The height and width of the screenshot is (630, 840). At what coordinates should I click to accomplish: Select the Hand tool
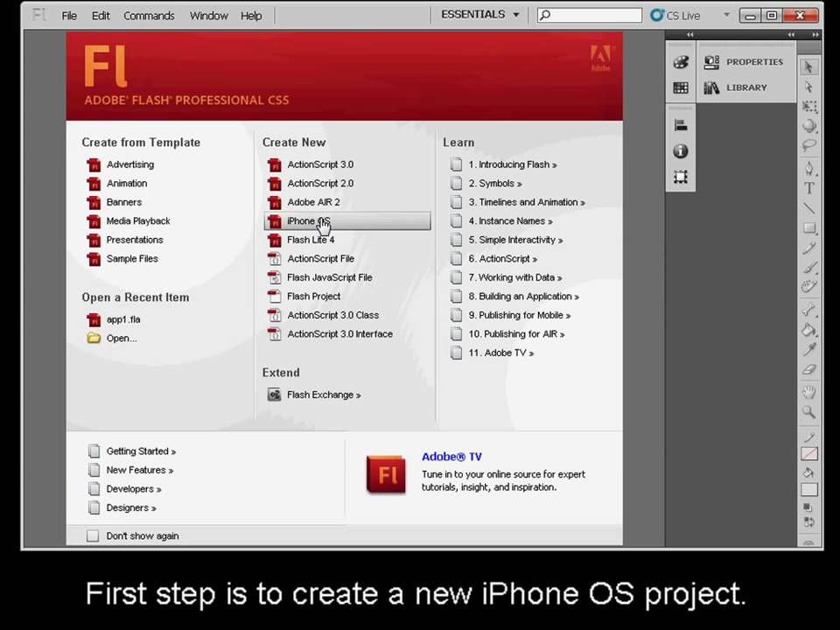tap(808, 392)
